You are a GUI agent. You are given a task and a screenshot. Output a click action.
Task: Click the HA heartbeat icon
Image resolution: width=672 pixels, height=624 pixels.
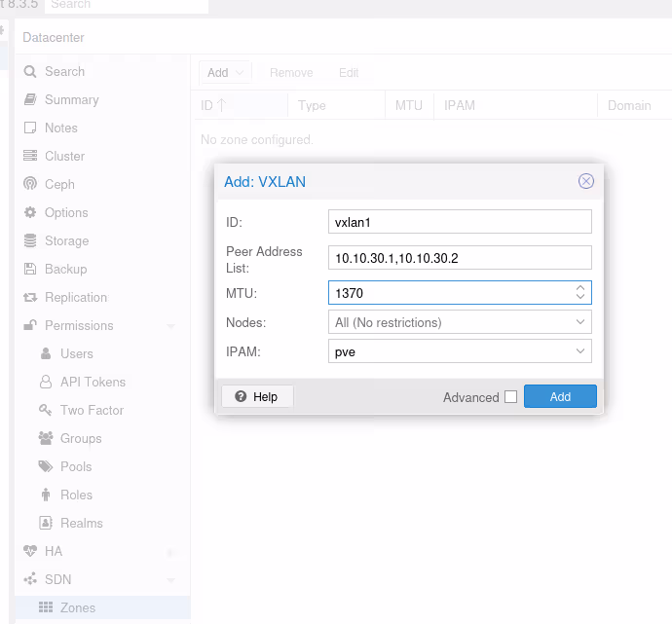click(x=30, y=551)
